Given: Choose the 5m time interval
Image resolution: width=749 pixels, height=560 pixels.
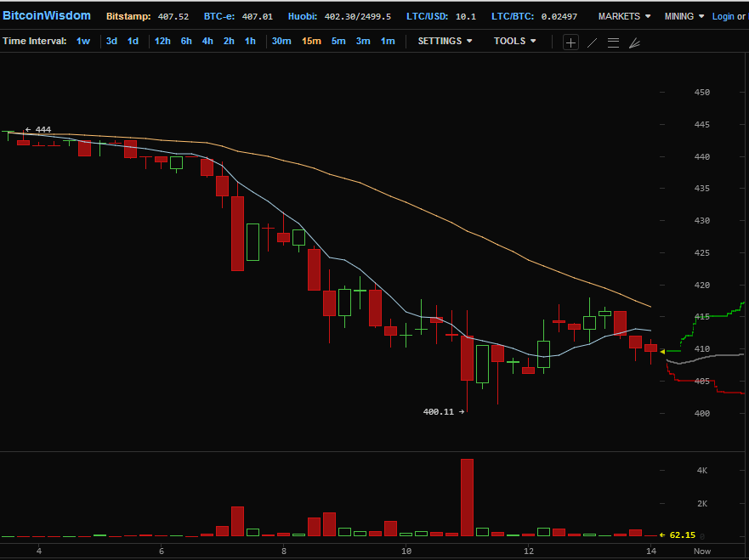Looking at the screenshot, I should pyautogui.click(x=338, y=41).
